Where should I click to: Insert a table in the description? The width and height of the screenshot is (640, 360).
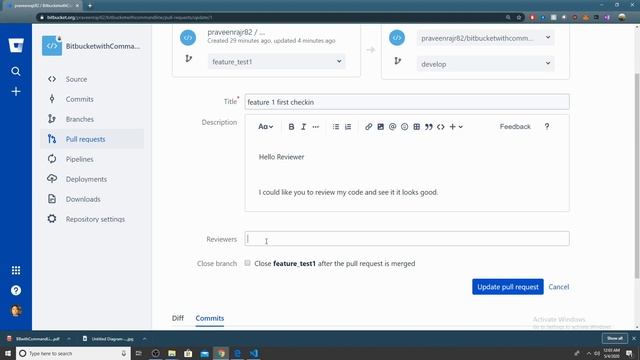pos(417,127)
